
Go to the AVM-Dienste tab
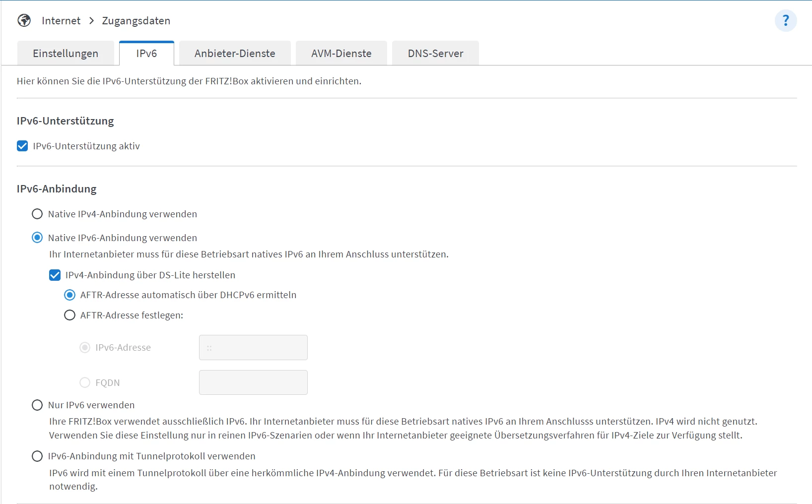341,54
